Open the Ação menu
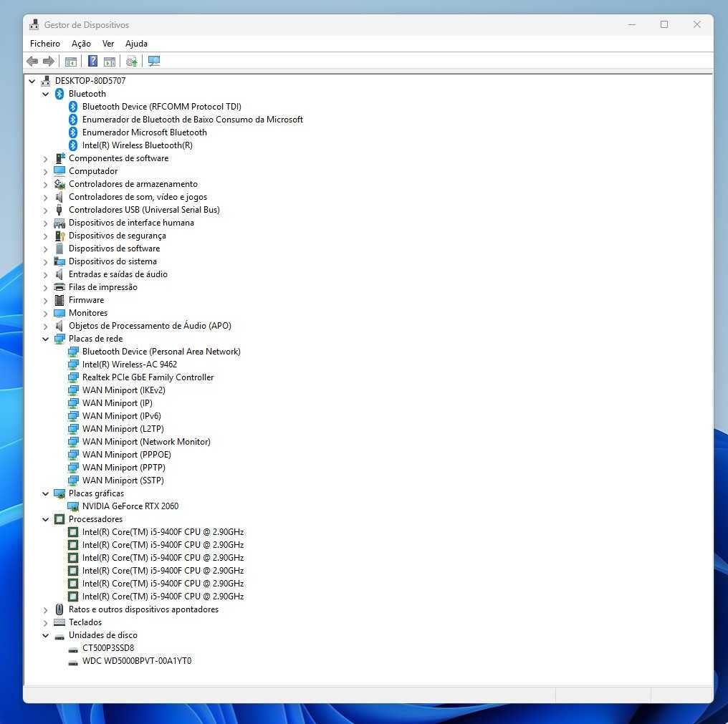The width and height of the screenshot is (728, 724). (81, 44)
